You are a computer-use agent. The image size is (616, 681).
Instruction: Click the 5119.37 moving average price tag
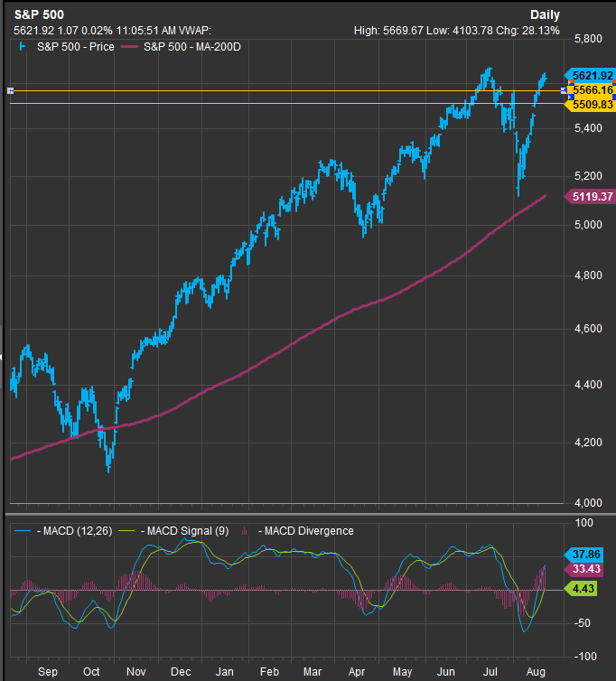click(x=590, y=197)
